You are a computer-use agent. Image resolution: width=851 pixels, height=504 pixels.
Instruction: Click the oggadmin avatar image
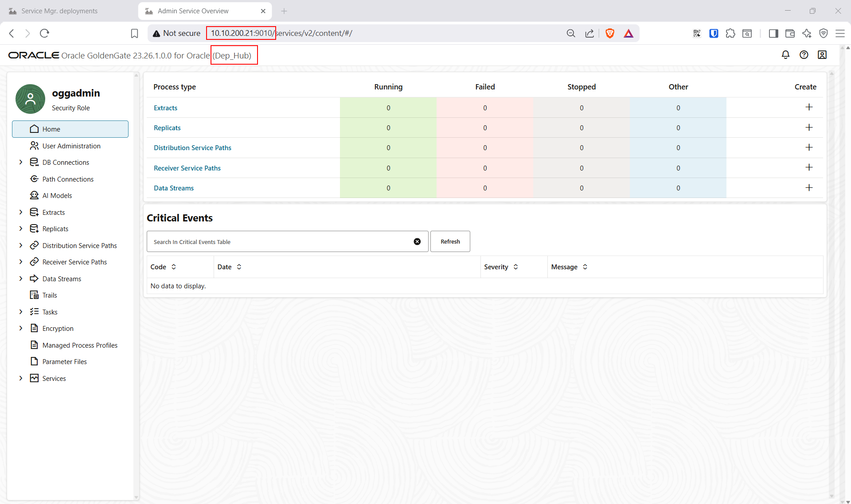coord(30,99)
